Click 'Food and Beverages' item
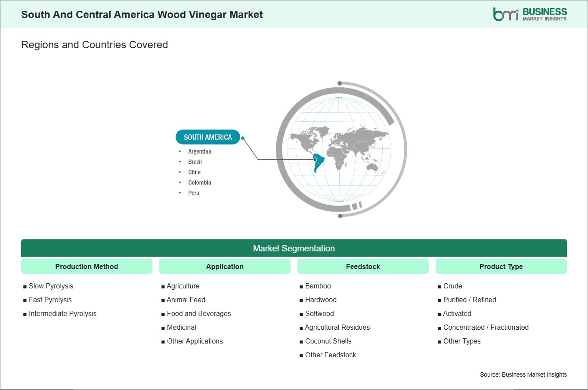Viewport: 588px width, 390px height. pyautogui.click(x=199, y=313)
